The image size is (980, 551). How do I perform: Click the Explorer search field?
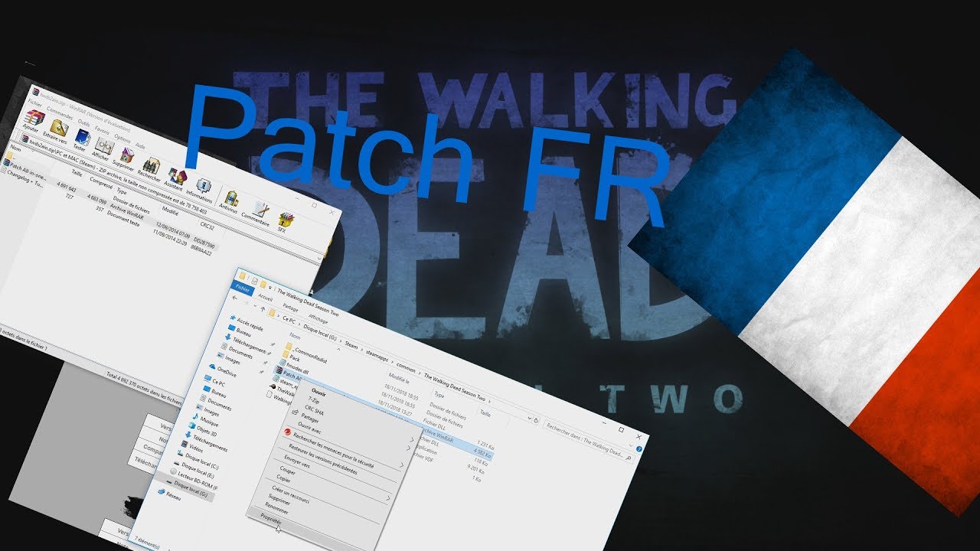(x=587, y=440)
